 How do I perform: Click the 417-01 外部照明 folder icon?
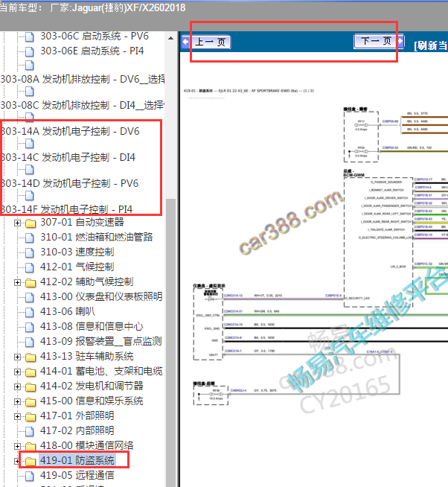tap(30, 417)
